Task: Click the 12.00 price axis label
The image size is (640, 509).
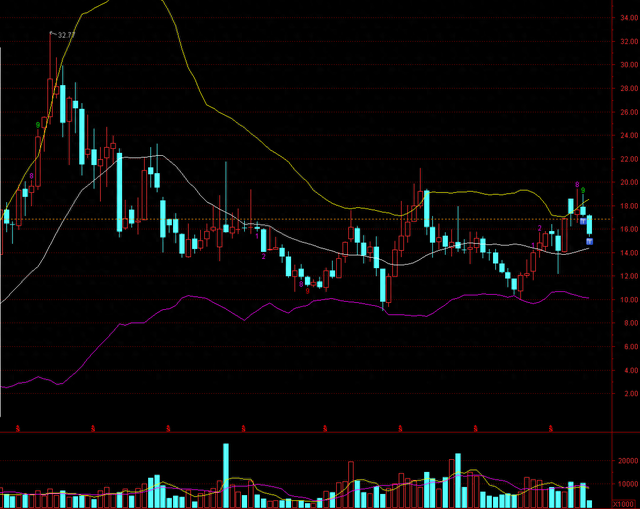Action: click(x=629, y=276)
